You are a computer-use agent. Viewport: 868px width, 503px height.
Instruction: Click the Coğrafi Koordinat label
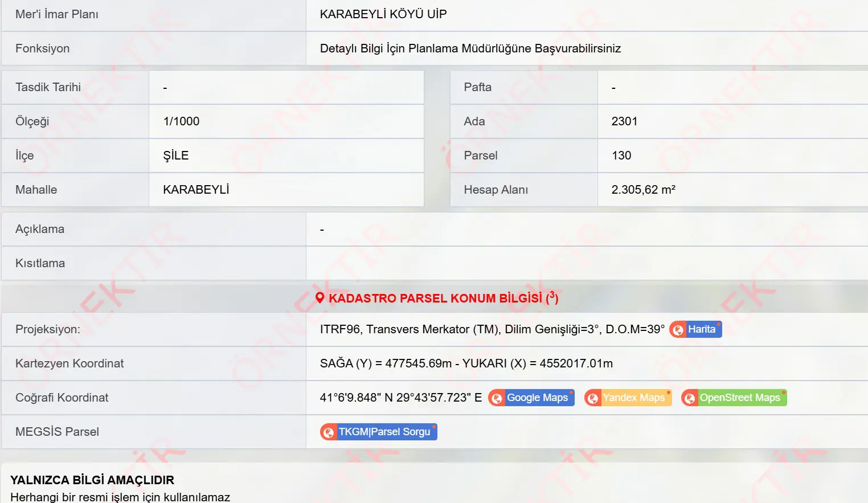[62, 398]
